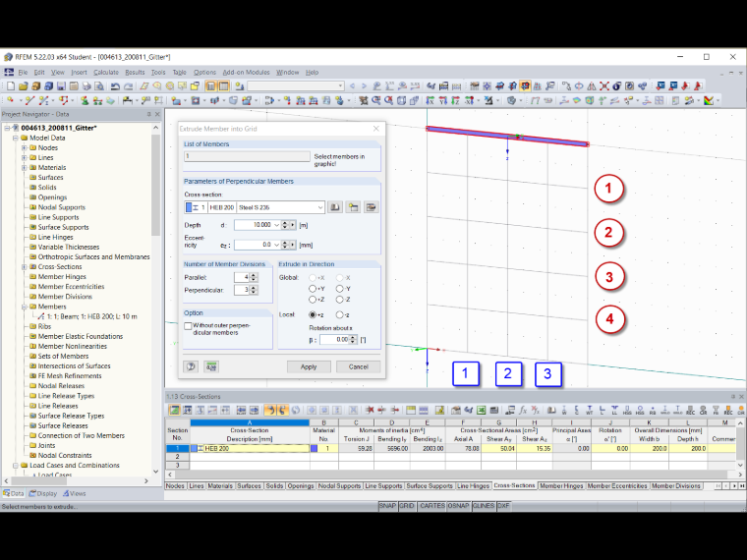Toggle the Tables panel icon
The image size is (747, 560).
coord(223,86)
